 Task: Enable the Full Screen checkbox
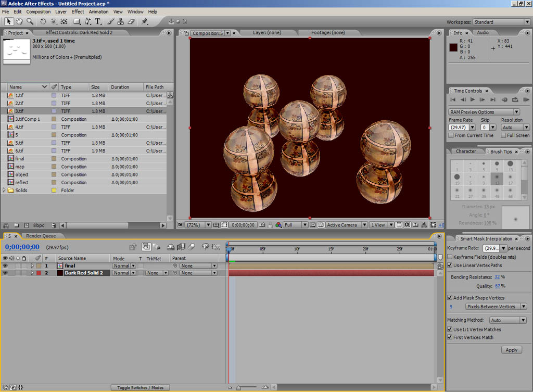[503, 135]
